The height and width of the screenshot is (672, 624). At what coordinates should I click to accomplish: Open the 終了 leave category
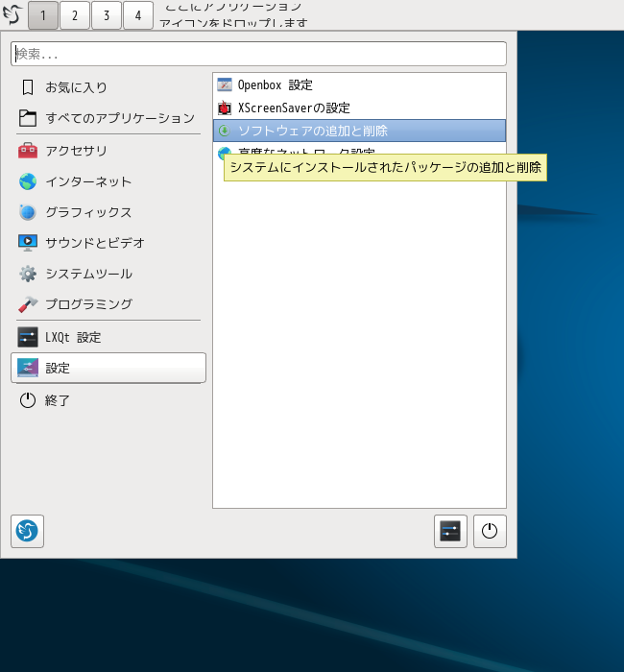coord(108,400)
